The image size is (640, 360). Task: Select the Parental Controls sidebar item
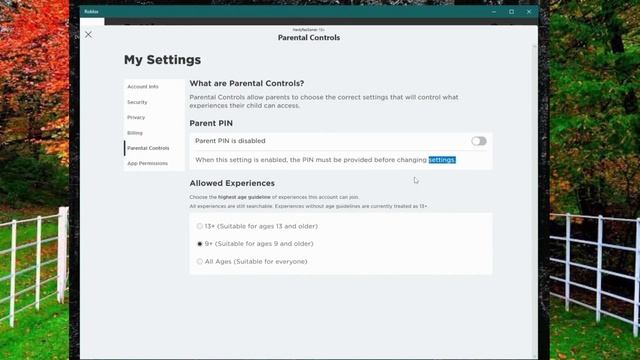tap(148, 148)
